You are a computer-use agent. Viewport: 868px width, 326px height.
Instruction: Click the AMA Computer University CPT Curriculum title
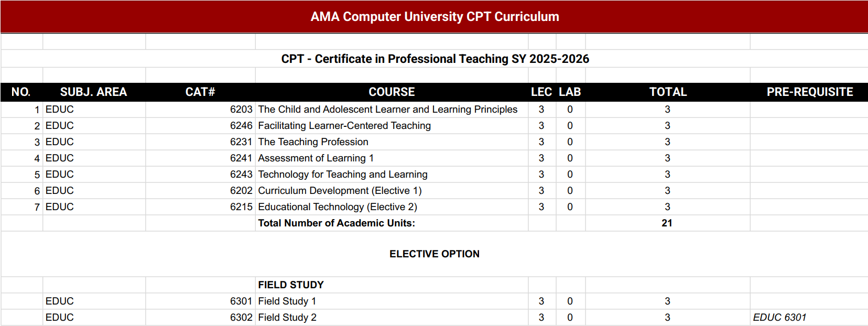(435, 17)
